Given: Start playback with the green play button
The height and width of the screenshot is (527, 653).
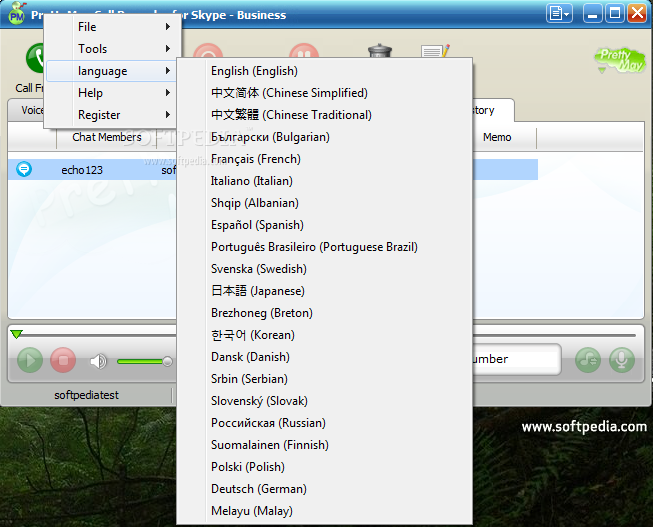Looking at the screenshot, I should tap(30, 360).
